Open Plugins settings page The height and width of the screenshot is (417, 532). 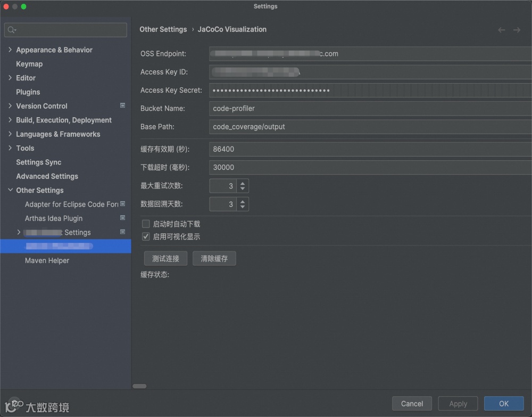click(28, 92)
